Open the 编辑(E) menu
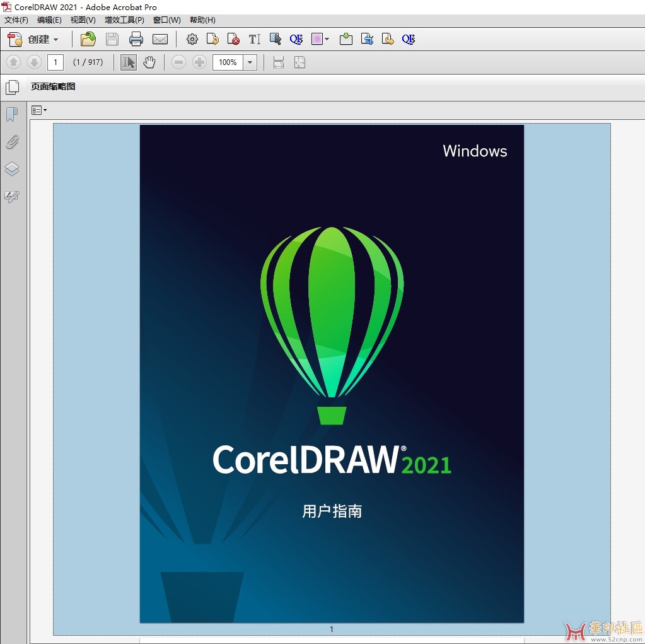 49,20
